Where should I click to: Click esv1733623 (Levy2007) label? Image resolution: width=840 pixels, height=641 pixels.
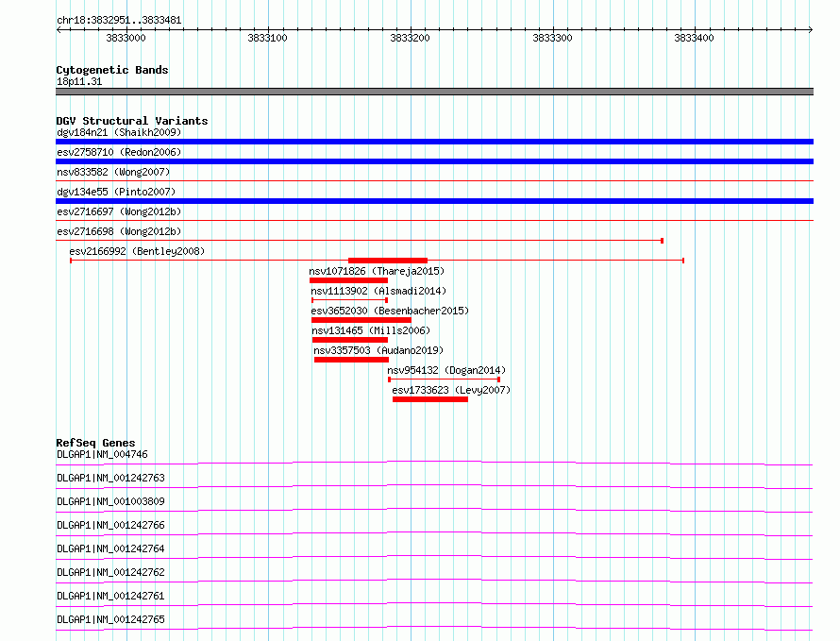451,390
